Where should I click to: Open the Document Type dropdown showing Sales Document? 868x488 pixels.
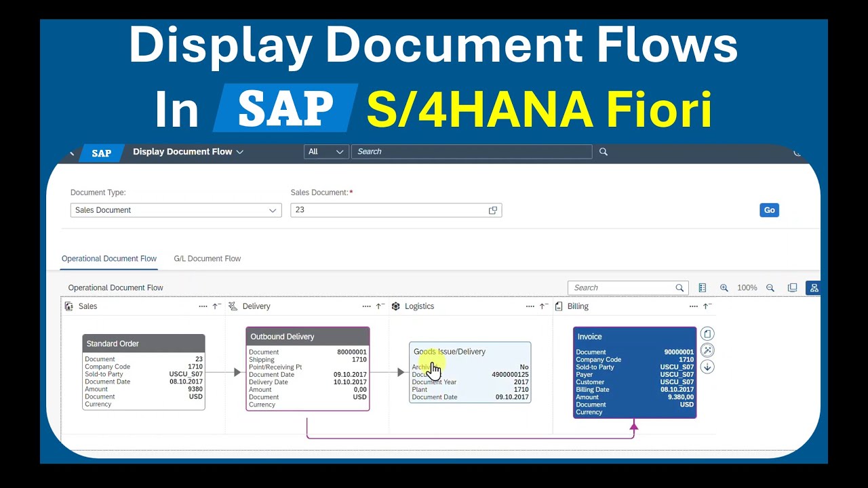(176, 210)
